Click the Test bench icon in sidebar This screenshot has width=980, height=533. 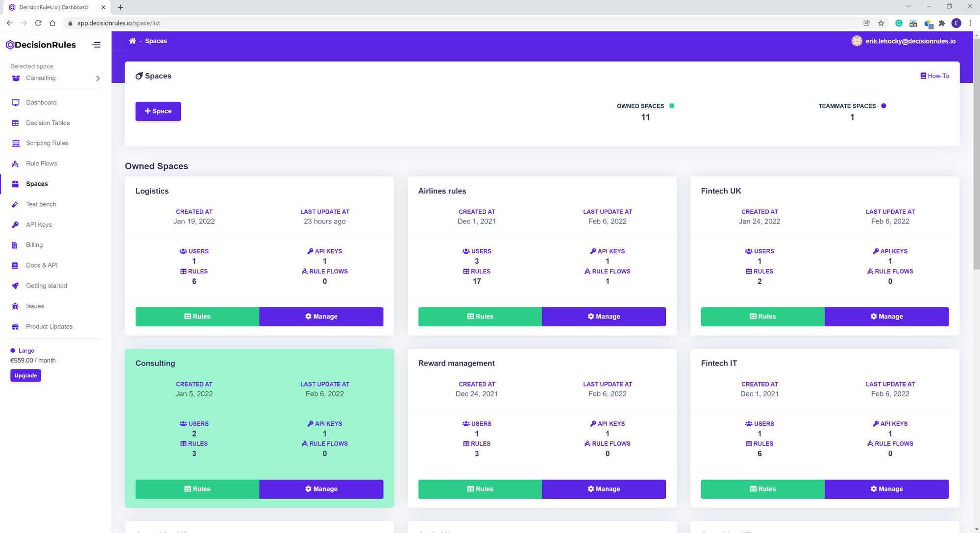pyautogui.click(x=14, y=204)
